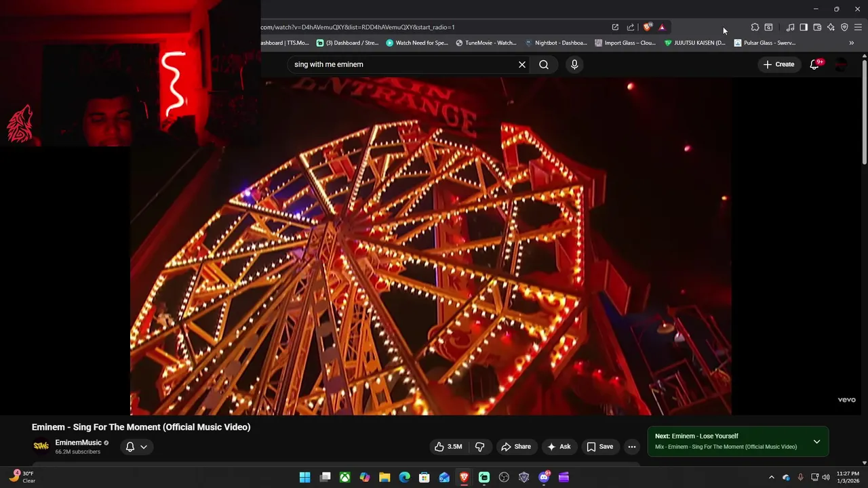Click the media control music note icon
Screen dimensions: 868x488
tap(790, 27)
